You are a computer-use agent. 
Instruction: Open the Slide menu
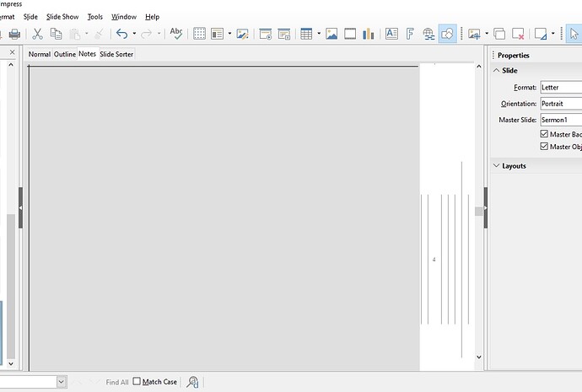coord(30,17)
